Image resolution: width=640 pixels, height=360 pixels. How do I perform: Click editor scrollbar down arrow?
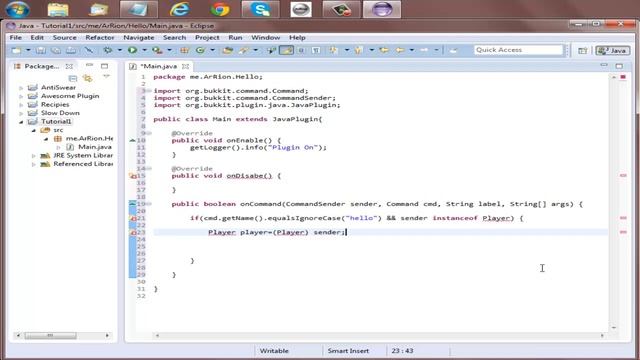[x=613, y=327]
